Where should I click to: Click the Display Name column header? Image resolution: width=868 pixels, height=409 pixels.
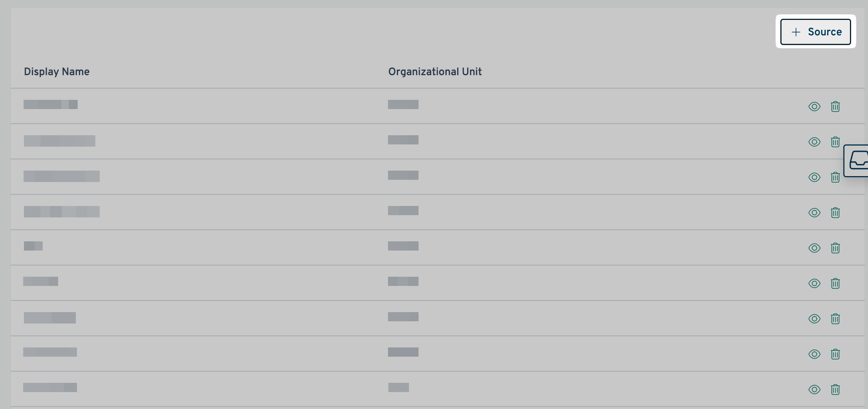57,71
